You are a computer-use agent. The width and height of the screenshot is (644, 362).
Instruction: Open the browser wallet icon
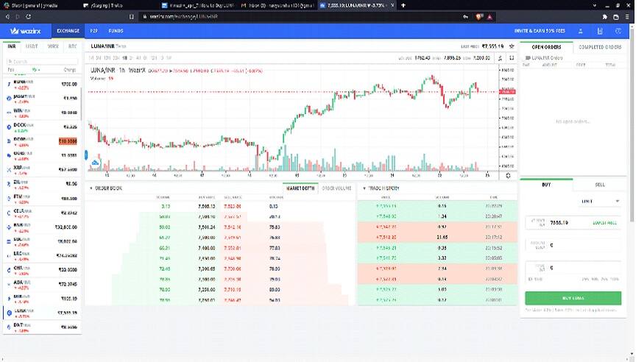615,17
